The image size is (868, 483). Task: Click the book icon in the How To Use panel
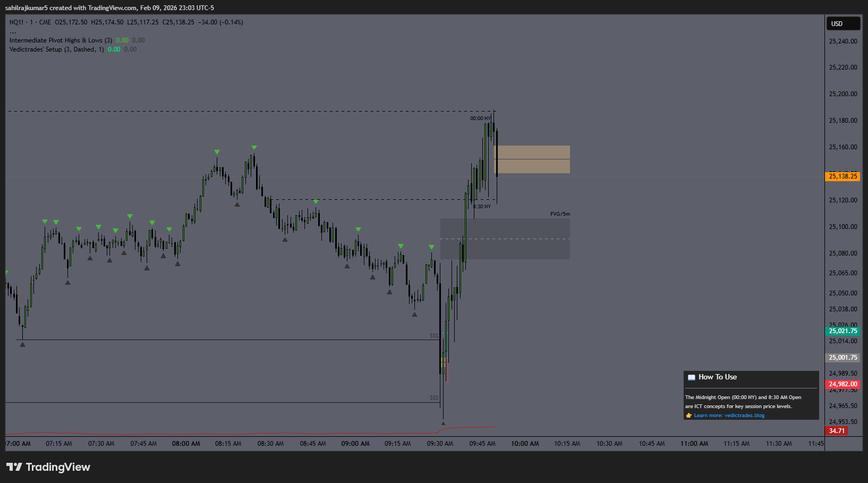click(x=691, y=377)
